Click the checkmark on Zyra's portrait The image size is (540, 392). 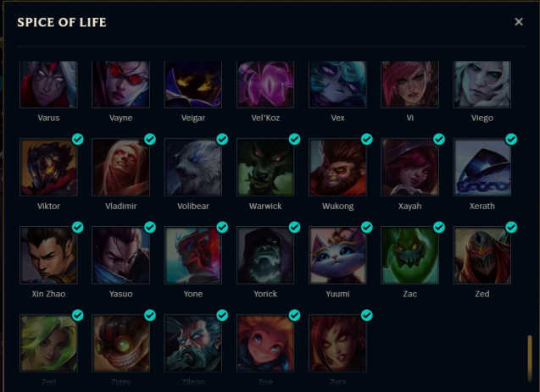[x=367, y=315]
